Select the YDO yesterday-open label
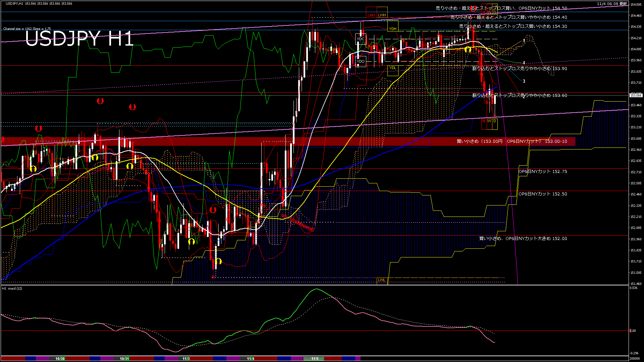 361,61
